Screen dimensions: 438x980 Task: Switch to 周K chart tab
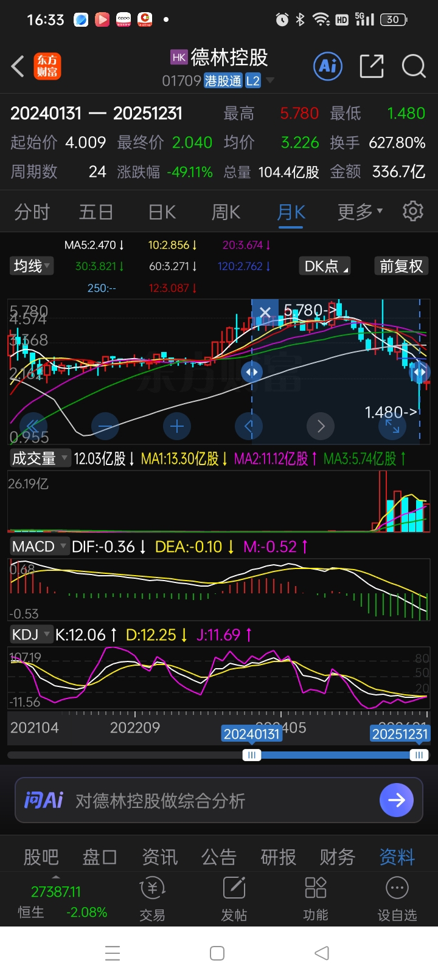[x=226, y=212]
